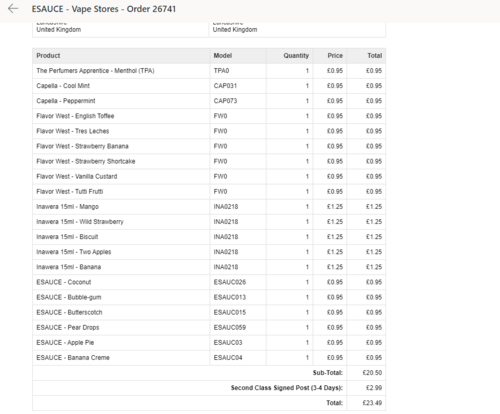The image size is (500, 414).
Task: Click United Kingdom in right address box
Action: [x=235, y=30]
